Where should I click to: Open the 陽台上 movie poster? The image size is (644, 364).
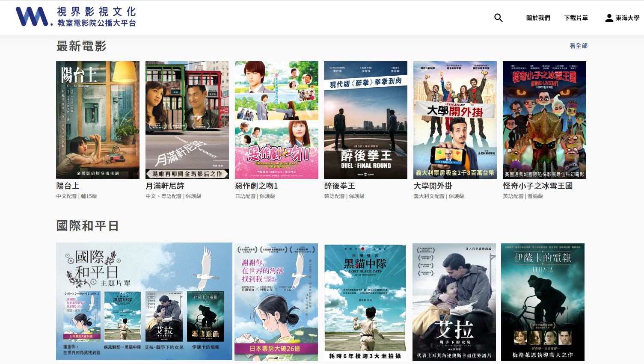click(98, 120)
